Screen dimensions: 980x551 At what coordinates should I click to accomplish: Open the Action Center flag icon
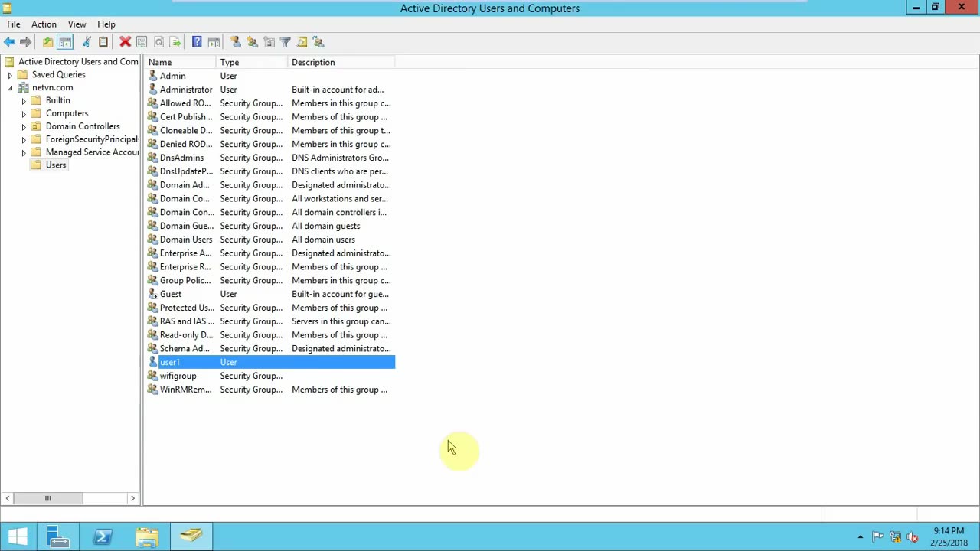pyautogui.click(x=877, y=537)
